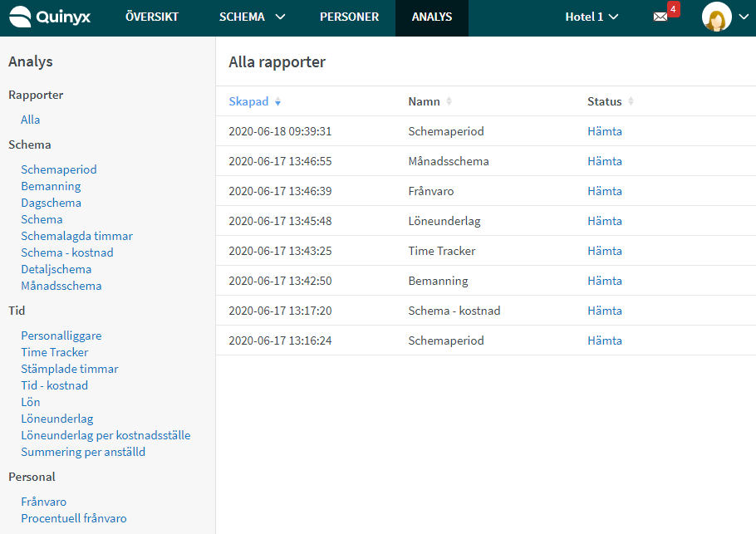
Task: Select timestamp 2020-06-17 13:43:25 cell
Action: pos(280,251)
